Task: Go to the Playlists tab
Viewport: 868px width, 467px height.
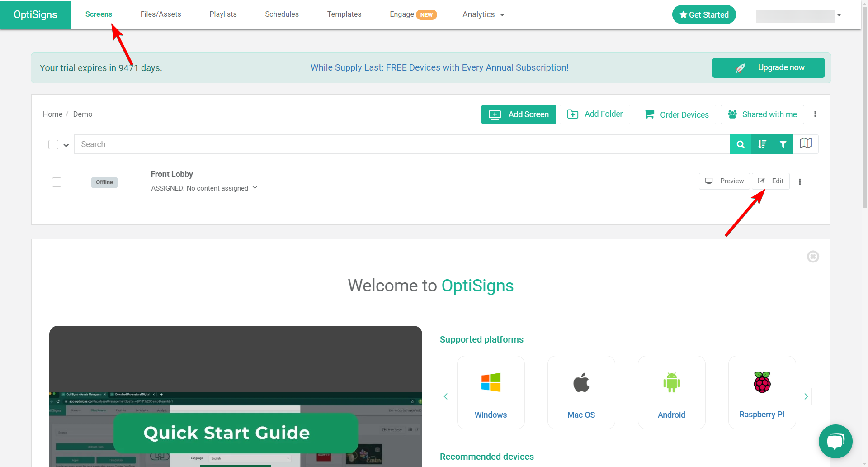Action: 223,14
